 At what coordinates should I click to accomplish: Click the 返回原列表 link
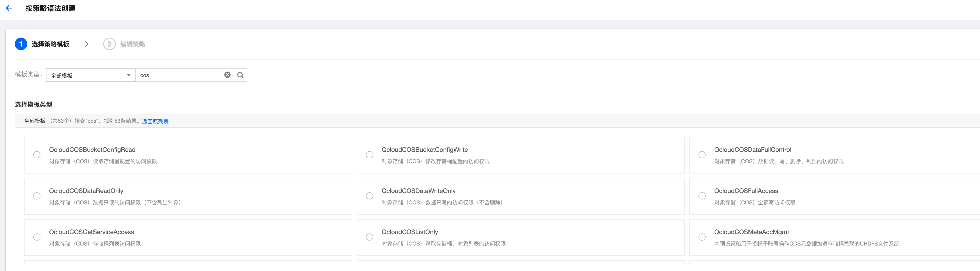tap(155, 121)
